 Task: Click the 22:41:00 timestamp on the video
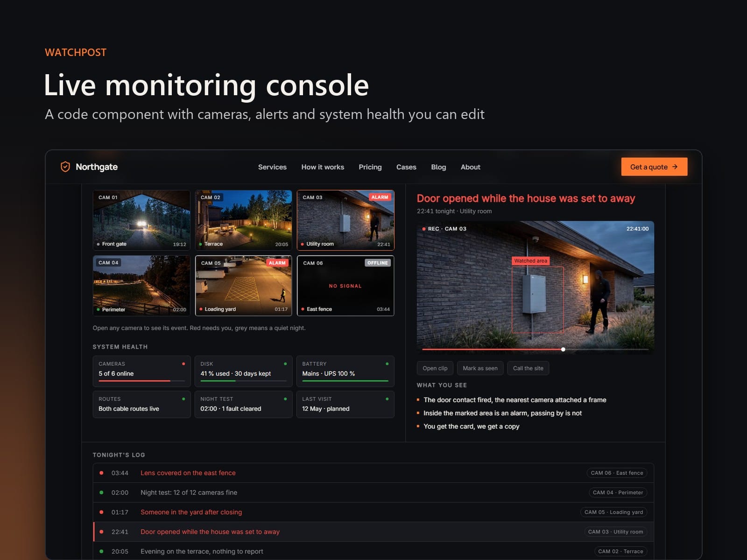637,229
